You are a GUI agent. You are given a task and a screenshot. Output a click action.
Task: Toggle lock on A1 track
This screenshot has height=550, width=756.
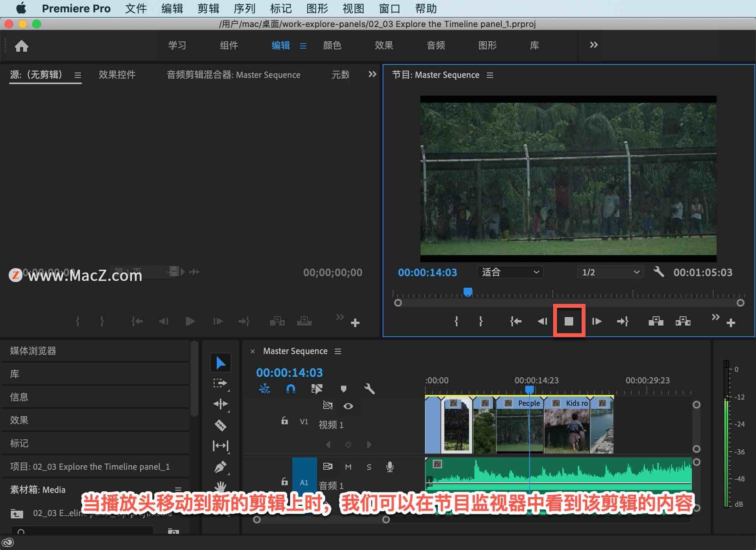pyautogui.click(x=284, y=481)
